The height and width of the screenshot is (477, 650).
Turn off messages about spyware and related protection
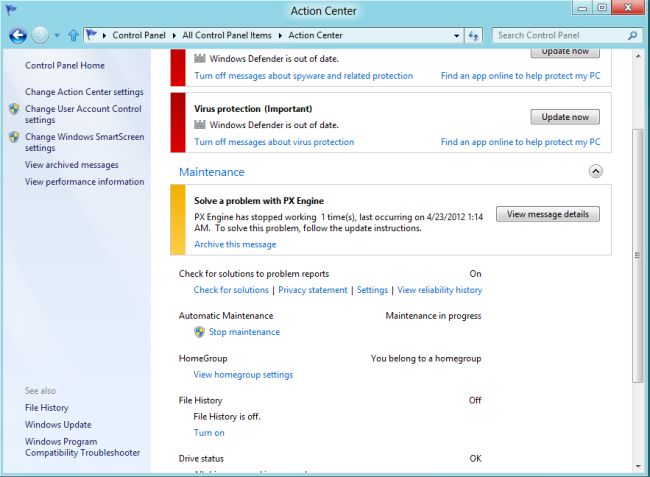click(303, 76)
